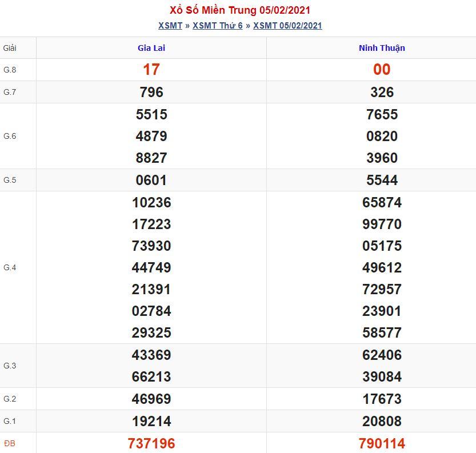The width and height of the screenshot is (476, 453).
Task: Select Gia Lai G.5 number 0601
Action: (x=151, y=181)
